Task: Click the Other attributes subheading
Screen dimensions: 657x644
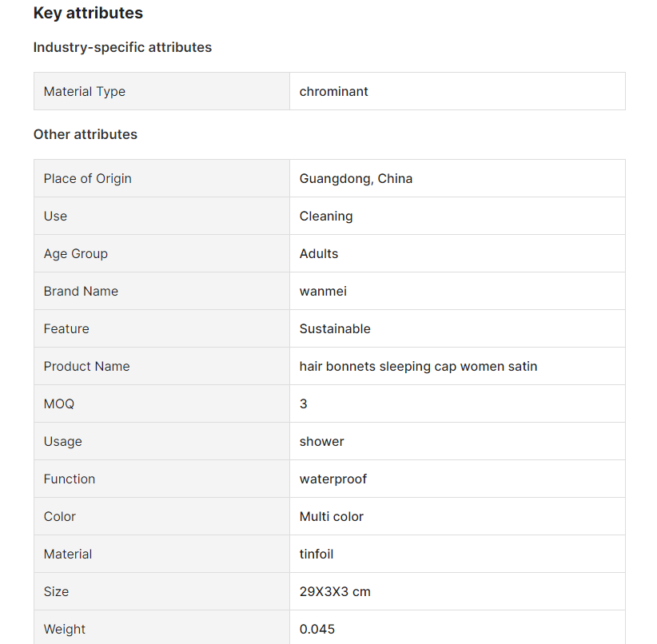Action: click(86, 134)
